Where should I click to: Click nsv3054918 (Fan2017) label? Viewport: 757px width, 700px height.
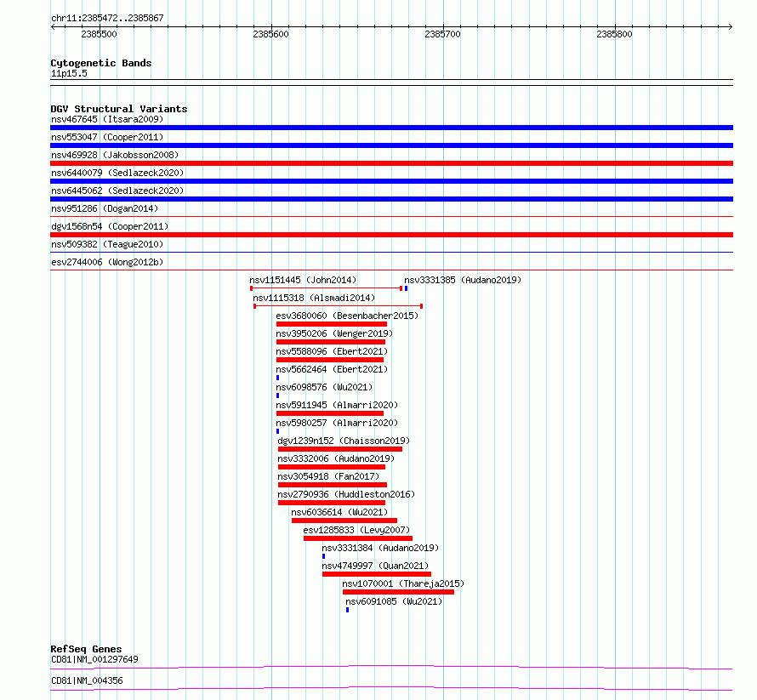tap(328, 476)
